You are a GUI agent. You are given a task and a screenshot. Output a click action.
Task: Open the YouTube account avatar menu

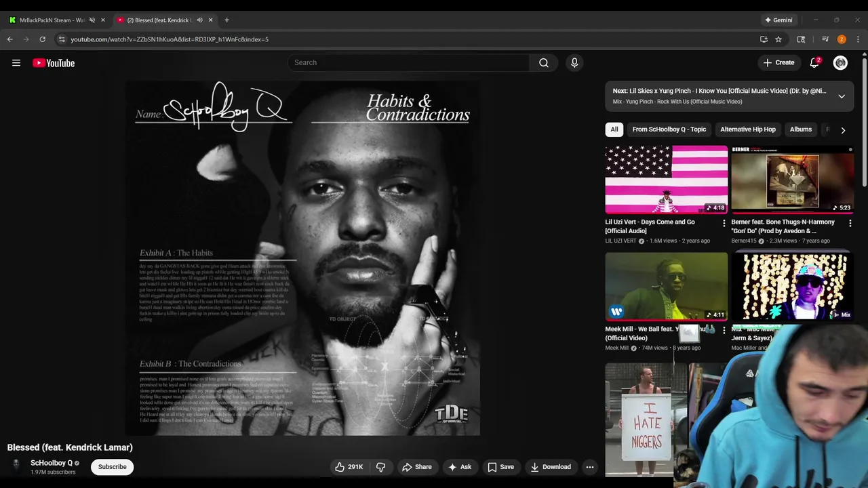pyautogui.click(x=840, y=62)
